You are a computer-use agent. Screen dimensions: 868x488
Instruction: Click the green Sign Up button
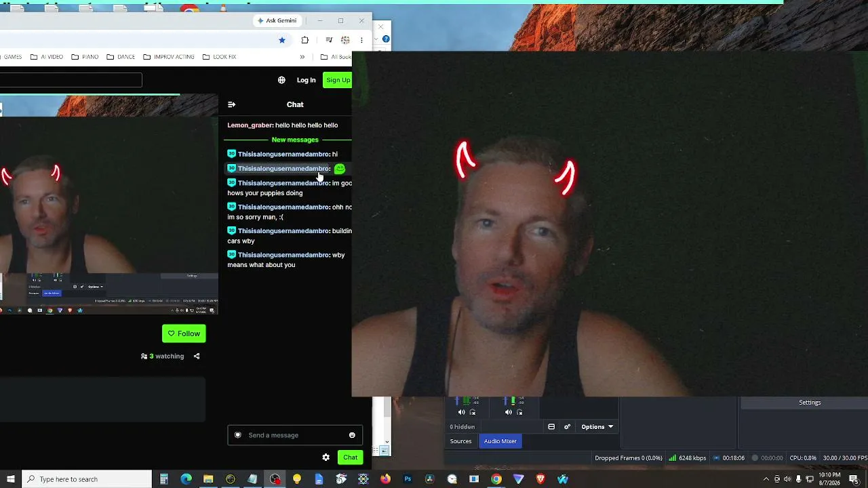click(338, 80)
